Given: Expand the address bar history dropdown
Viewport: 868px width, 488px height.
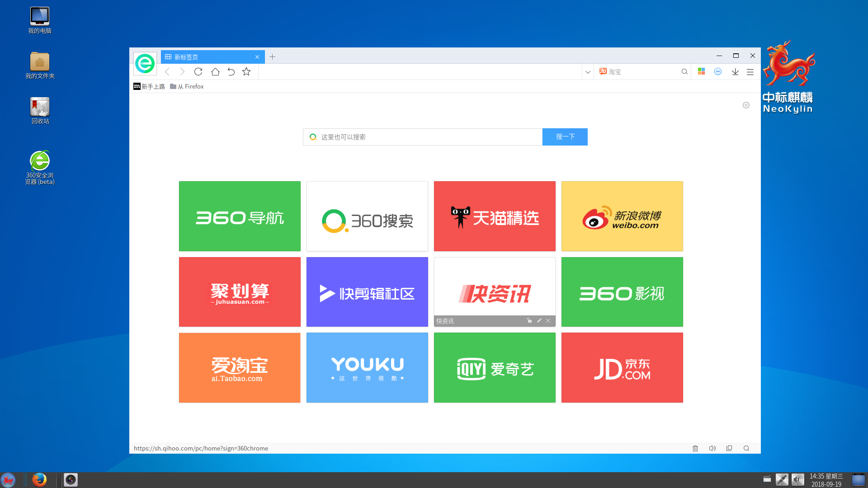Looking at the screenshot, I should pyautogui.click(x=587, y=71).
